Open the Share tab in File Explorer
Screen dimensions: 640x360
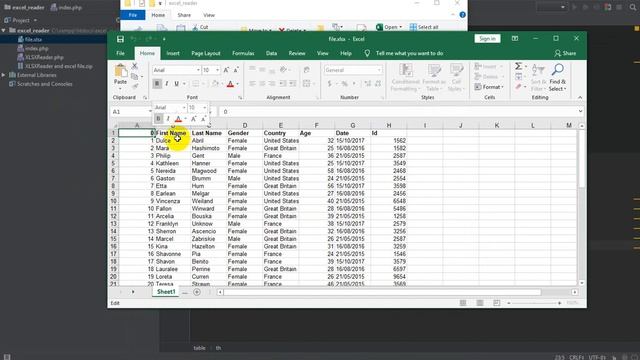tap(184, 15)
